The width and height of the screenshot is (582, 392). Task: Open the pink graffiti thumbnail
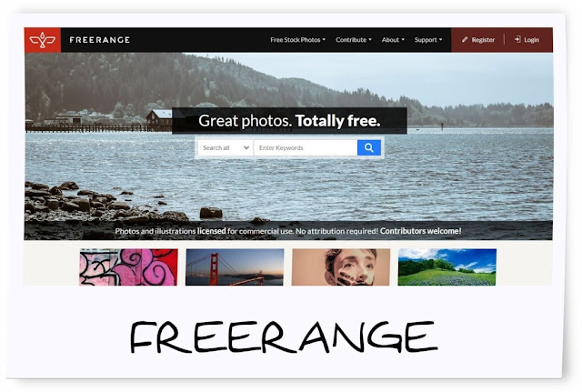129,266
